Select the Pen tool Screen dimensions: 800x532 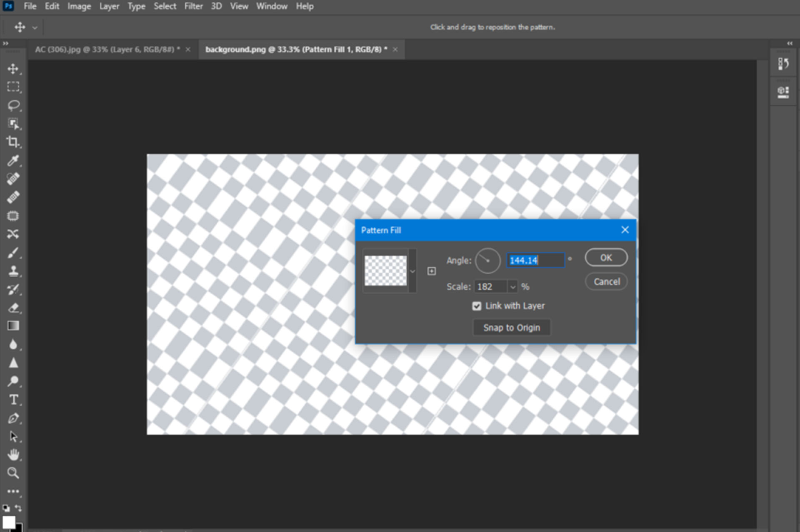tap(14, 418)
